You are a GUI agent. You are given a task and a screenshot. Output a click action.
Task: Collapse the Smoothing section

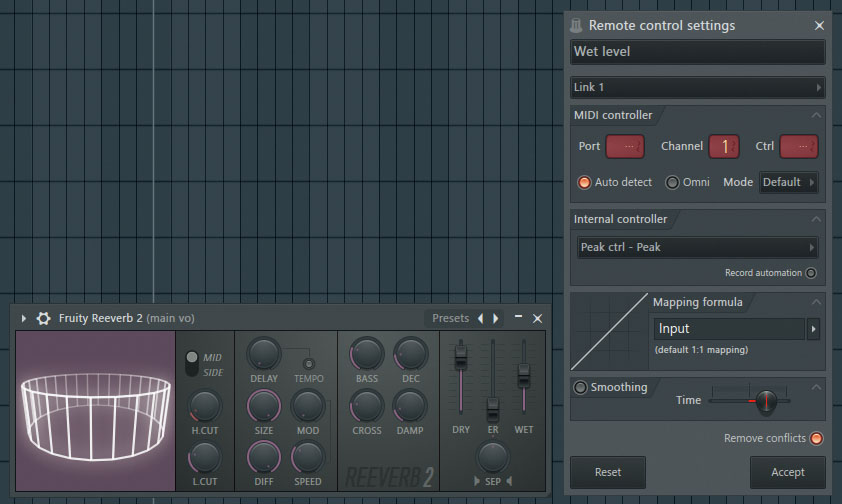(816, 387)
